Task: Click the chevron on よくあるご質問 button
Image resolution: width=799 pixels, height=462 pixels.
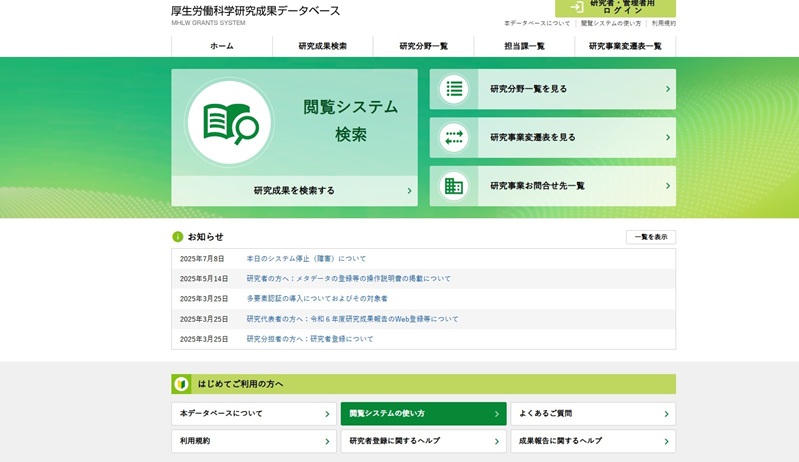Action: tap(666, 414)
